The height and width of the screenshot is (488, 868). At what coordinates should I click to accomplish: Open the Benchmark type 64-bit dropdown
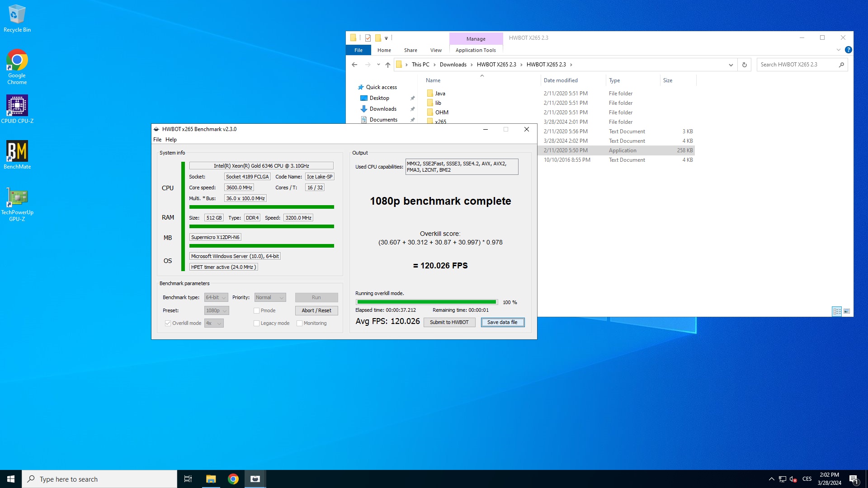tap(216, 297)
